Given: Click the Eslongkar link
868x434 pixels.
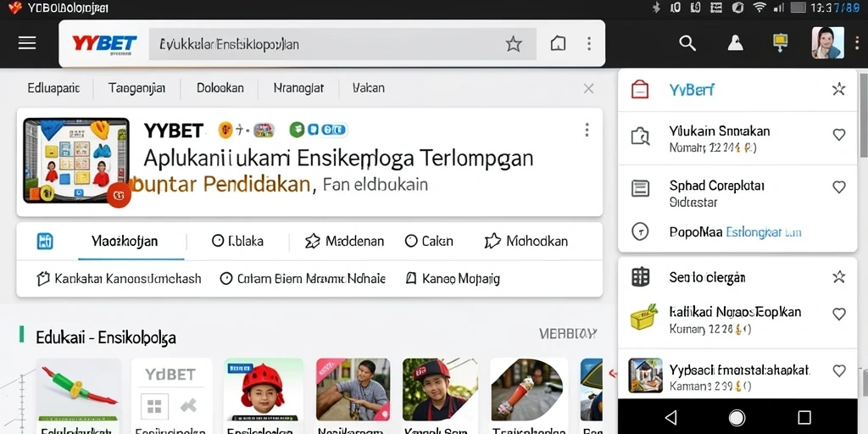Looking at the screenshot, I should (764, 232).
